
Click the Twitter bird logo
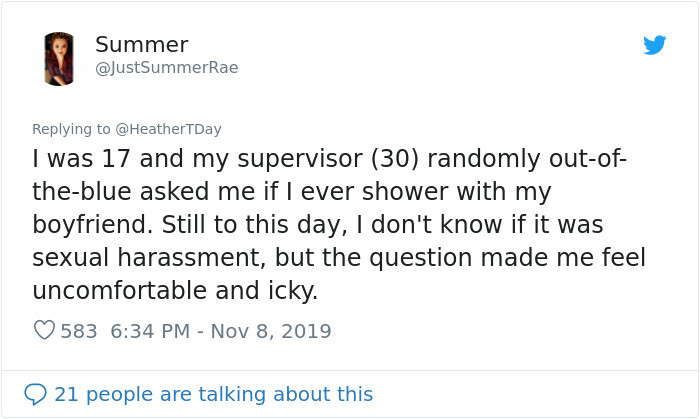click(655, 45)
